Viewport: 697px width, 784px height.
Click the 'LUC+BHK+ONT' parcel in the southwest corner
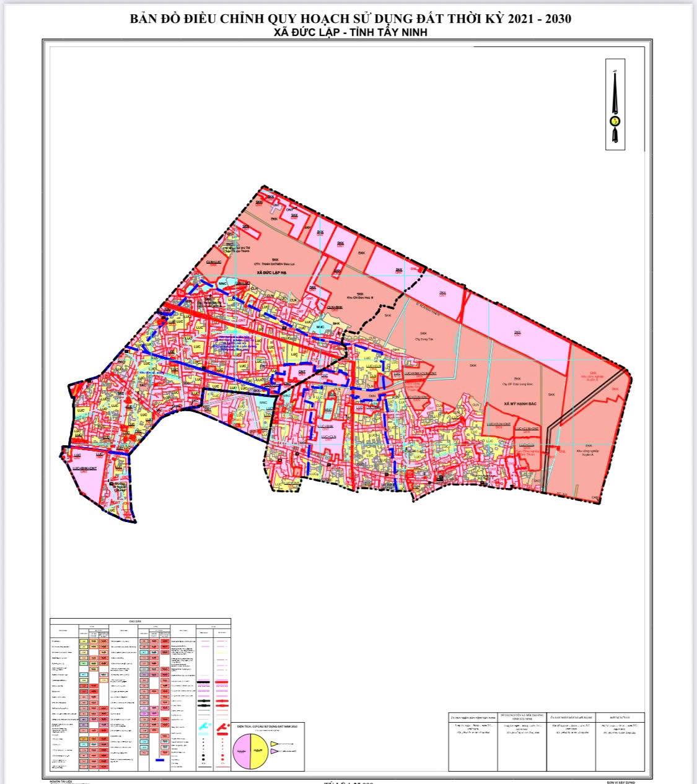pos(85,469)
